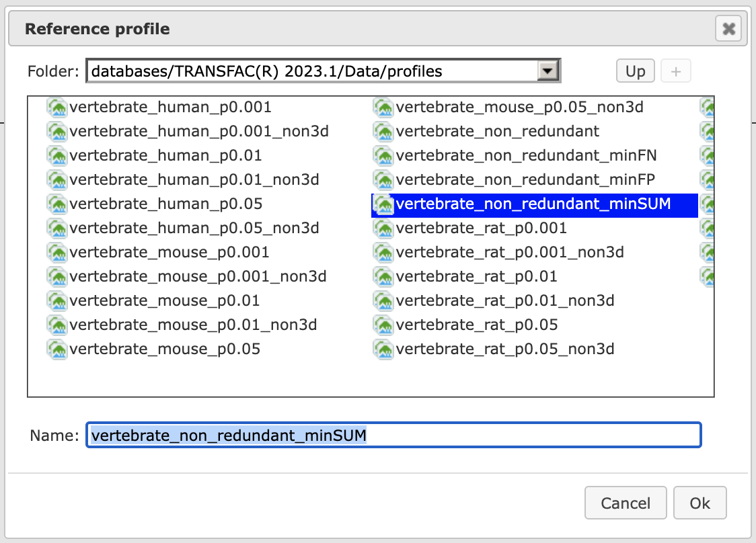Select vertebrate_mouse_p0.01_non3d profile name
756x543 pixels.
193,325
